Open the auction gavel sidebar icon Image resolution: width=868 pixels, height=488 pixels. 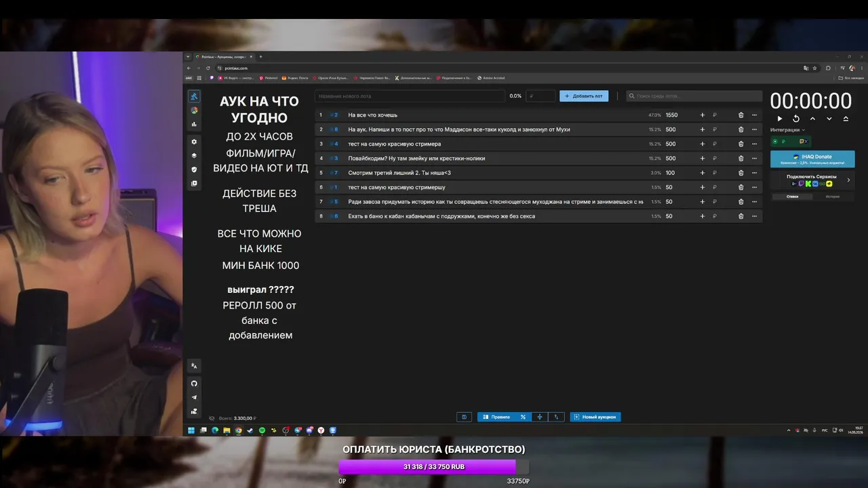[x=194, y=97]
